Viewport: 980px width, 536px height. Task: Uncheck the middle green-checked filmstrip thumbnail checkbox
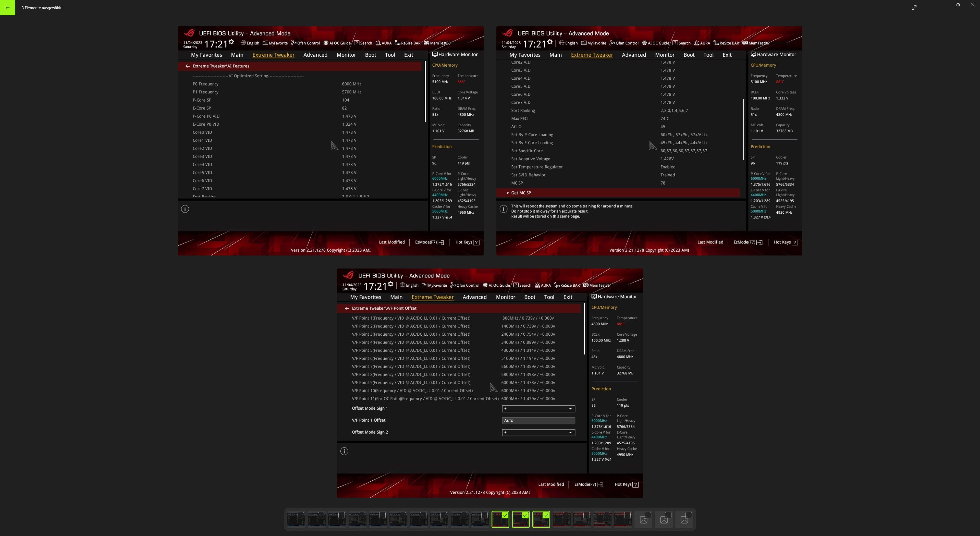pyautogui.click(x=525, y=515)
